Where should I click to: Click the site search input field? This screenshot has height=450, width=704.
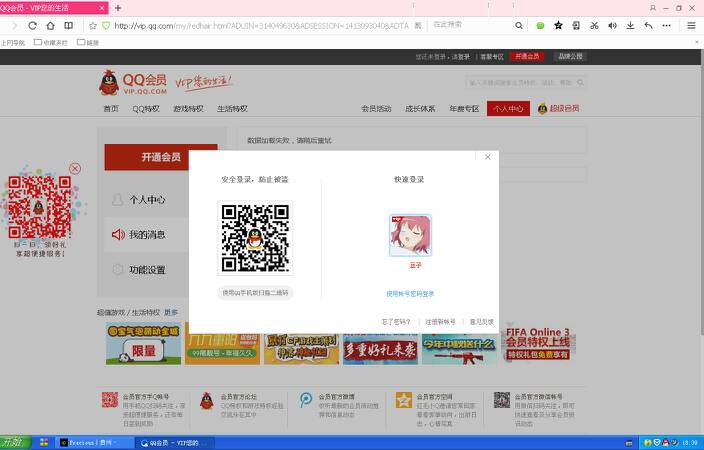tap(521, 83)
